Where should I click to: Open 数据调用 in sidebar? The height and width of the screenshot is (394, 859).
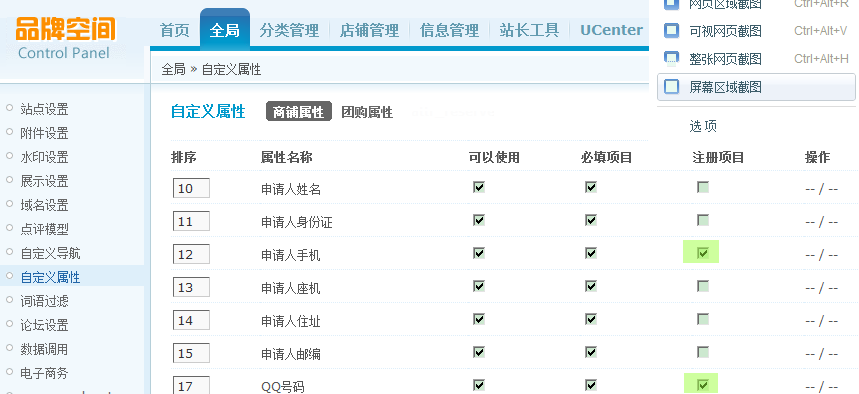44,349
